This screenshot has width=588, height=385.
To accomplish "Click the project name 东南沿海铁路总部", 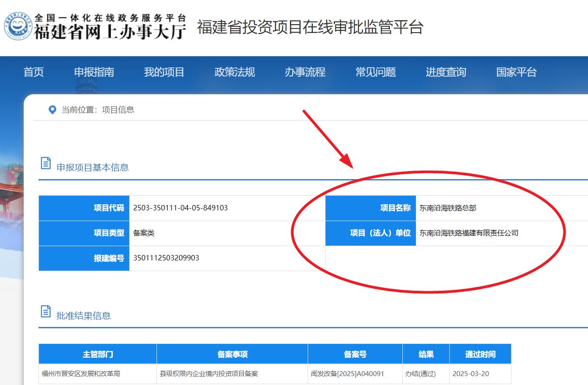I will 448,208.
